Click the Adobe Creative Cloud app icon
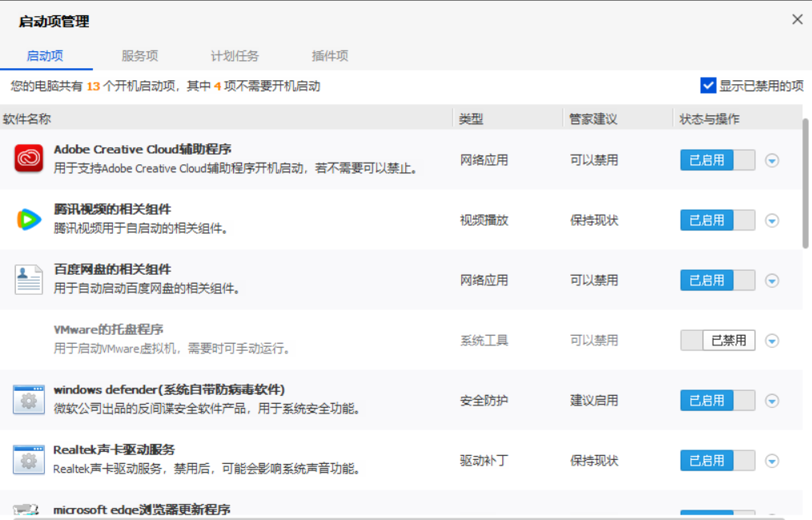 tap(29, 159)
